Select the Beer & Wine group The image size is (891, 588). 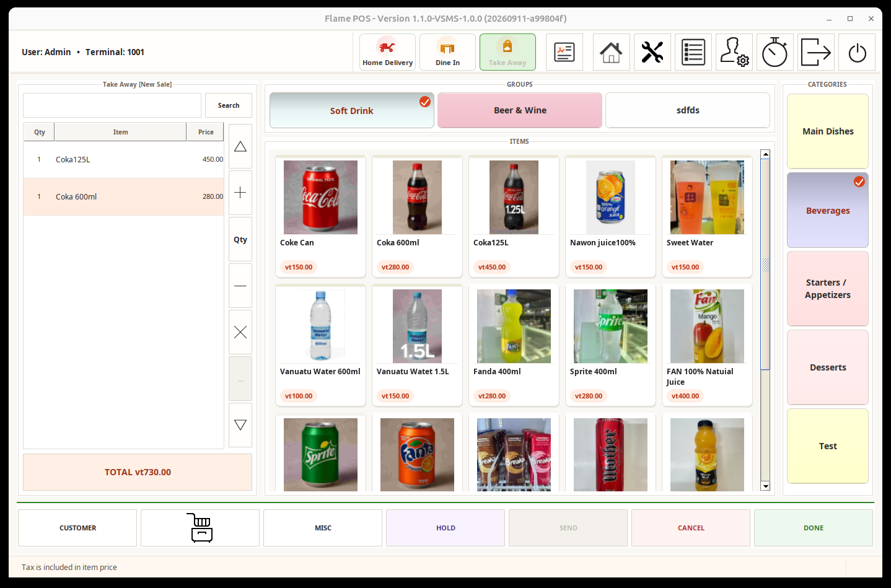coord(520,110)
